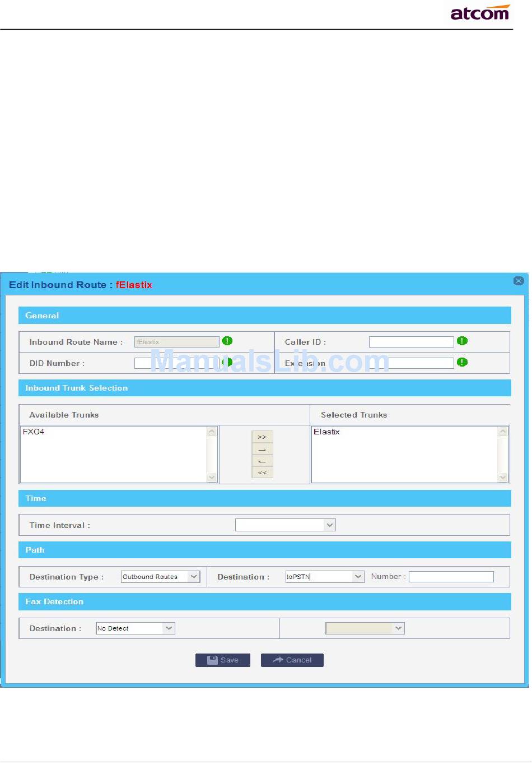Click the General section header

tap(265, 316)
